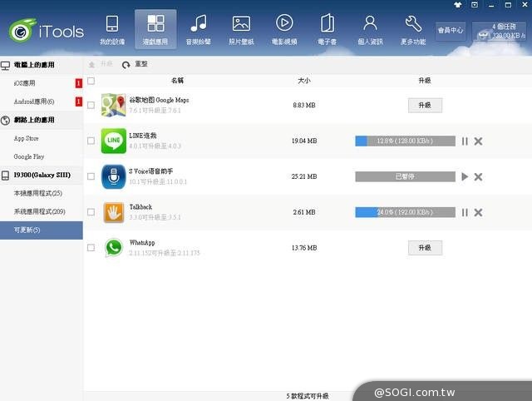Screen dimensions: 532x401
Task: Open the E-books section
Action: pyautogui.click(x=327, y=30)
